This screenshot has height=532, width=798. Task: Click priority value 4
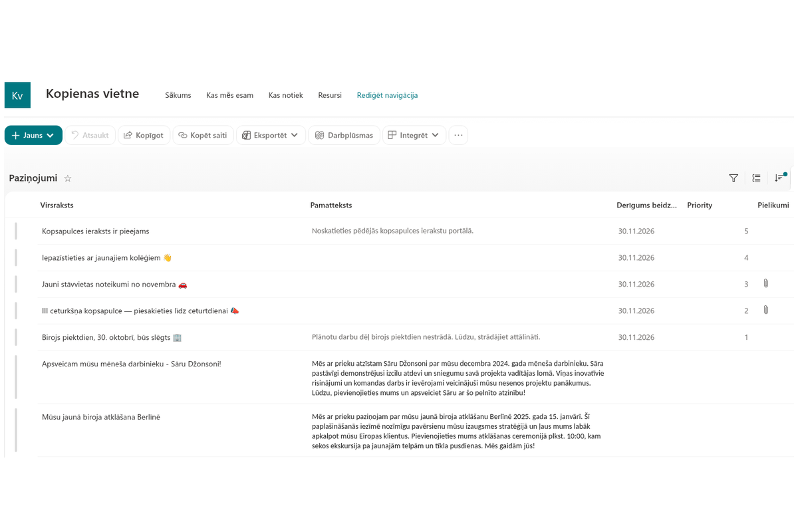coord(746,257)
